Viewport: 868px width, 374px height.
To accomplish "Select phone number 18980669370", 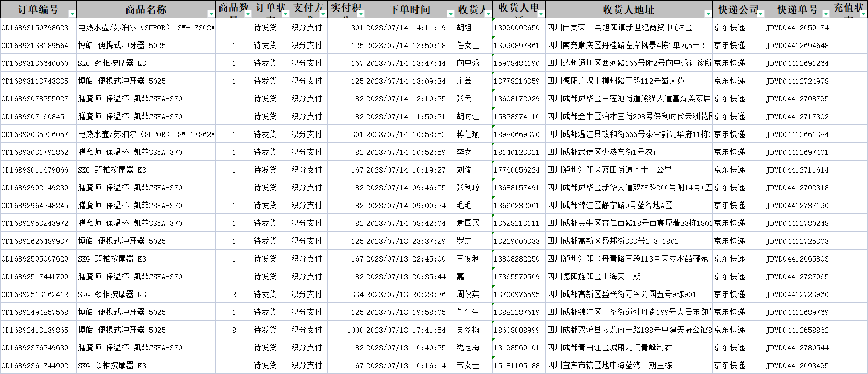I will click(517, 134).
